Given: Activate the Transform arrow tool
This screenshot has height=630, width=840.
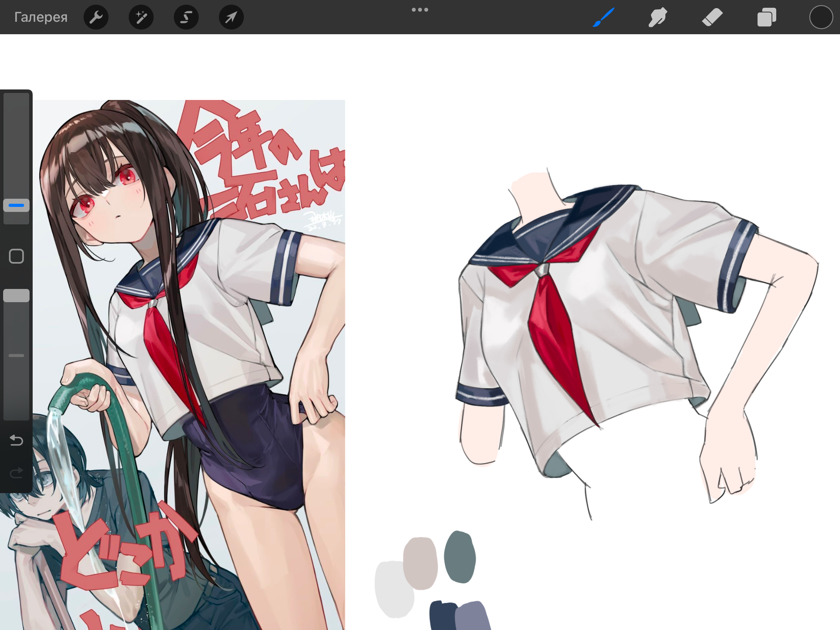Looking at the screenshot, I should pos(231,17).
